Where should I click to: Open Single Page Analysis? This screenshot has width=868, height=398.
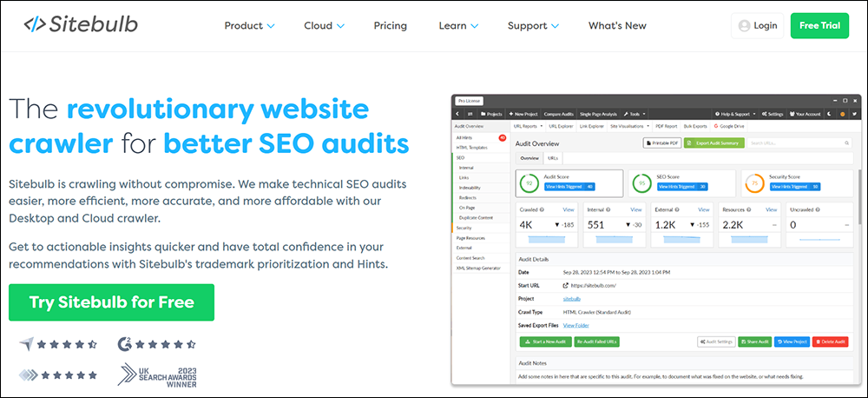click(x=599, y=114)
